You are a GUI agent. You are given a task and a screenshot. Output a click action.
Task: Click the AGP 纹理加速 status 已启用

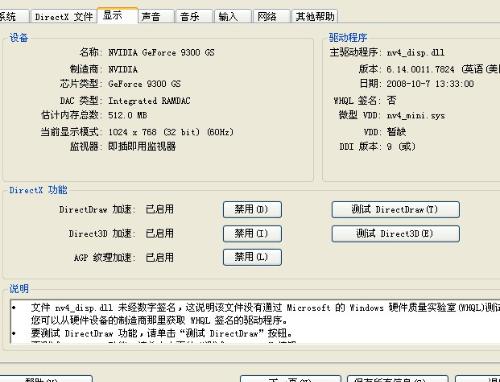160,257
